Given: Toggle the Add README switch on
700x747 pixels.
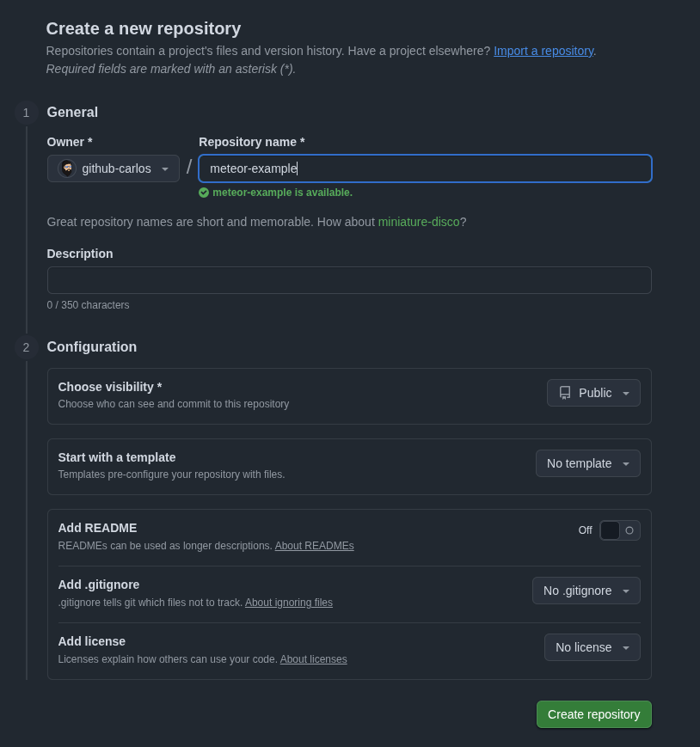Looking at the screenshot, I should pos(619,530).
